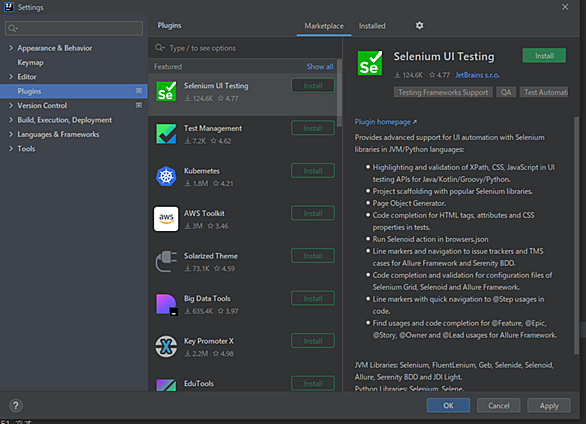
Task: Open JetBrains s.r.o. vendor link
Action: click(x=477, y=75)
